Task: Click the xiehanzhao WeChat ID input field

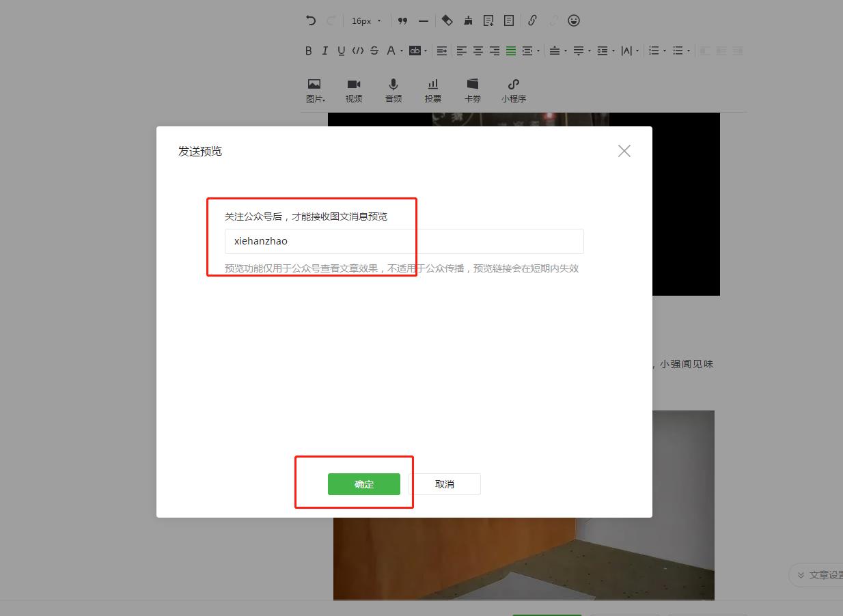Action: [x=404, y=241]
